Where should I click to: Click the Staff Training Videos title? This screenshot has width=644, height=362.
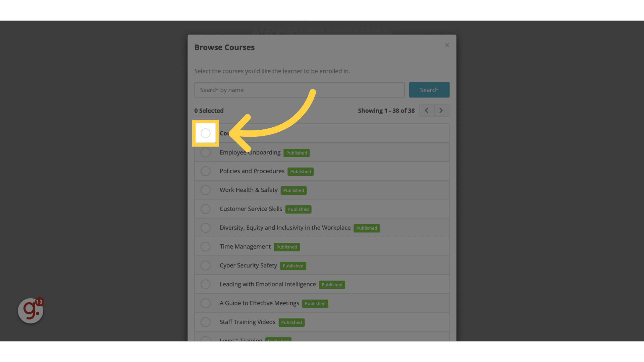point(248,322)
